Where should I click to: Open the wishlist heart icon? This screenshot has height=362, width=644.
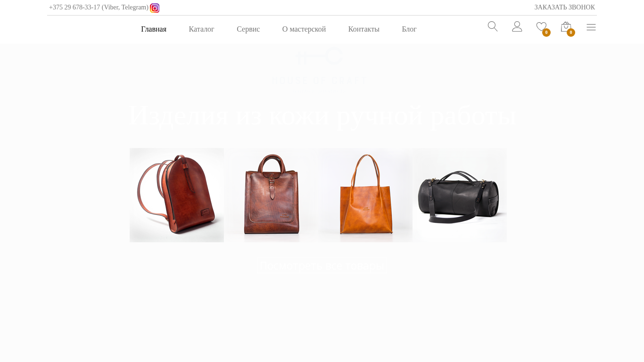(541, 27)
